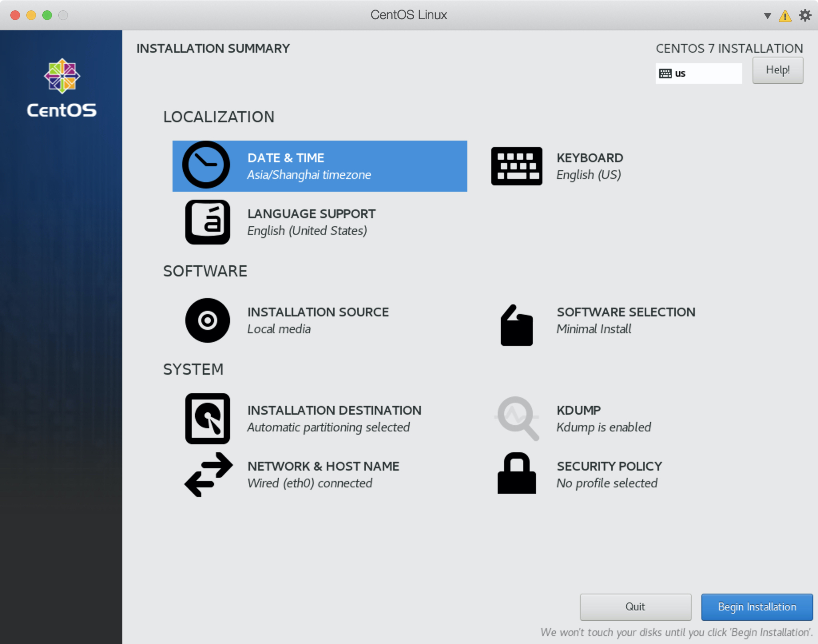Click the green zoom window button
This screenshot has width=818, height=644.
pos(47,15)
